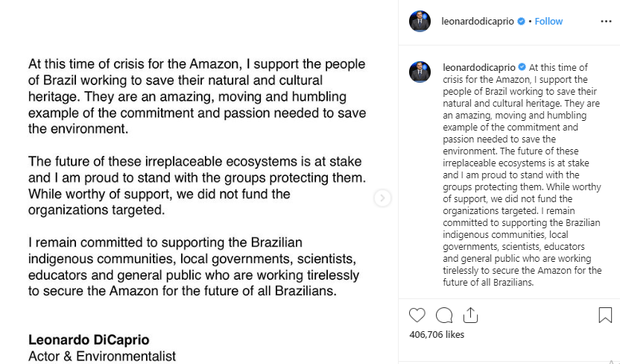
Task: View the 406,706 likes list
Action: (x=437, y=335)
